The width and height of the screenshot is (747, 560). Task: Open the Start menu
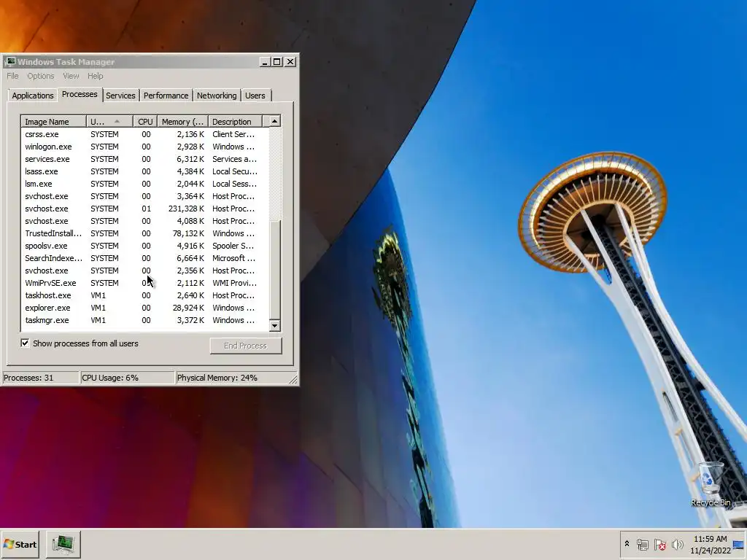pos(20,544)
